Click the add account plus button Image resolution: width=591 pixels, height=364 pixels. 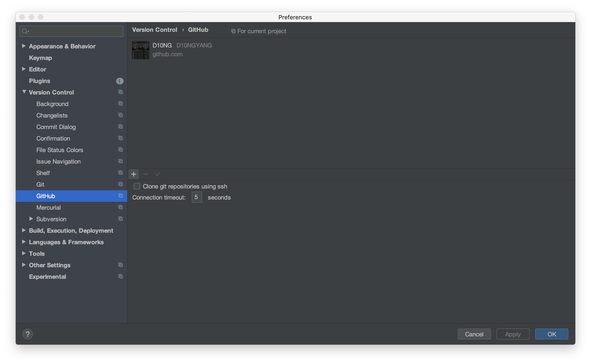pyautogui.click(x=134, y=174)
